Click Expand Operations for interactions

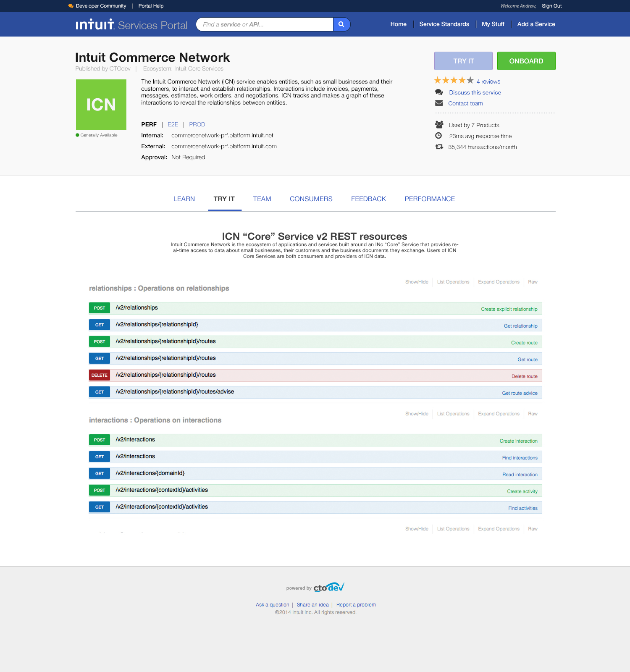click(499, 414)
